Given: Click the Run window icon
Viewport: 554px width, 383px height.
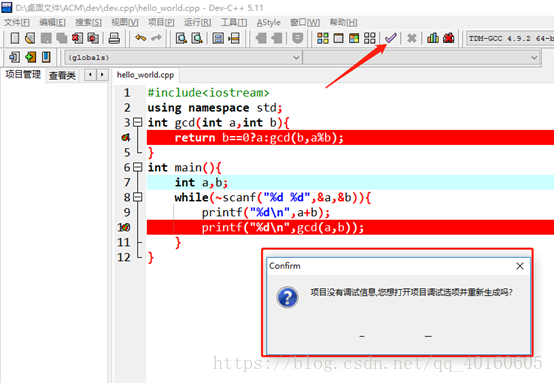Looking at the screenshot, I should pos(338,38).
